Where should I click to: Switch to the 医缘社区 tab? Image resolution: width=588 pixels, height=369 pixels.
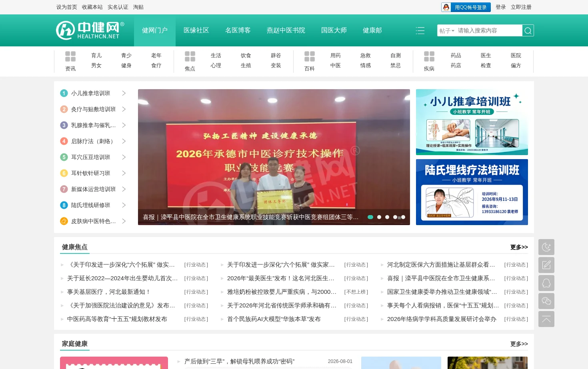click(x=196, y=30)
